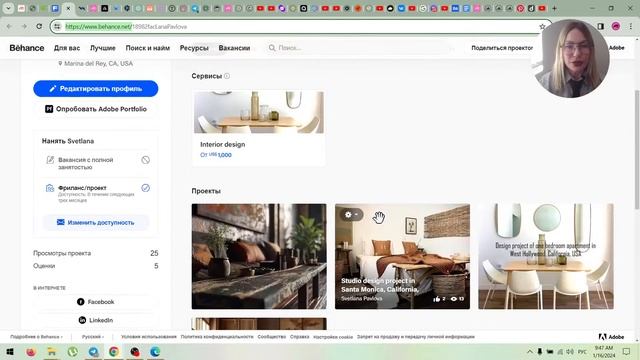Open the Ресурсы navigation item
The height and width of the screenshot is (360, 640).
pyautogui.click(x=194, y=48)
